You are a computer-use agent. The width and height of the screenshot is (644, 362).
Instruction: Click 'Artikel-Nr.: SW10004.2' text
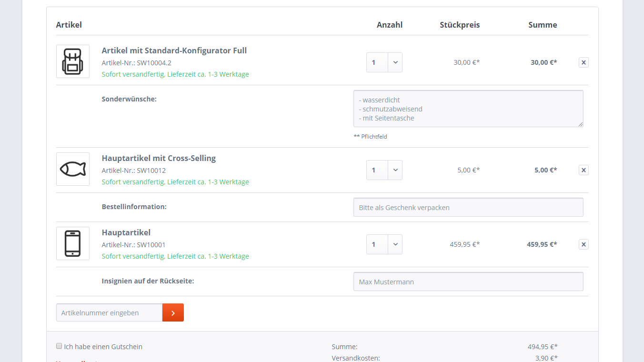(x=137, y=63)
